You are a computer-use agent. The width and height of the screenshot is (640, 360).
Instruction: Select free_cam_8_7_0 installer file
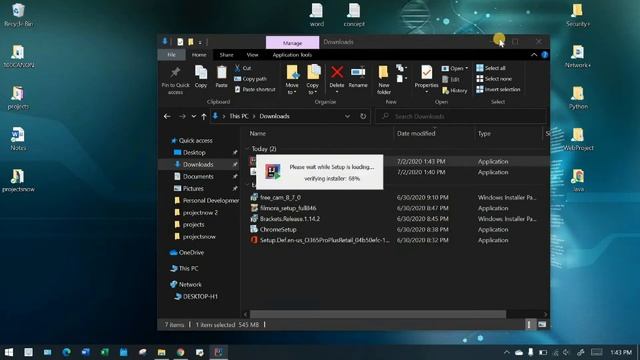pyautogui.click(x=280, y=198)
